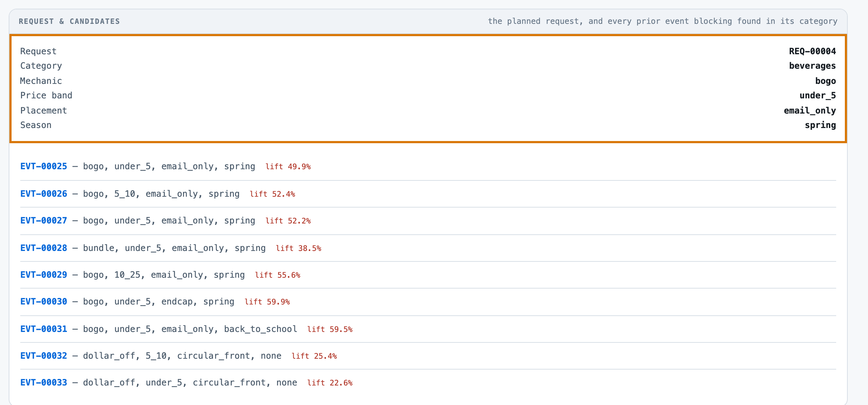Open the EVT-00030 endcap event link
868x405 pixels.
pyautogui.click(x=44, y=302)
